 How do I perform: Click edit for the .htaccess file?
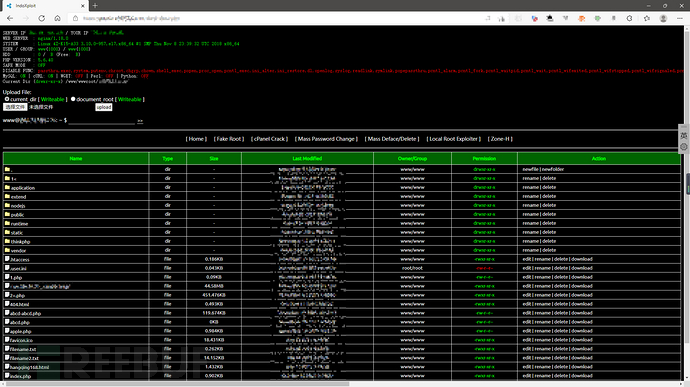pos(527,259)
